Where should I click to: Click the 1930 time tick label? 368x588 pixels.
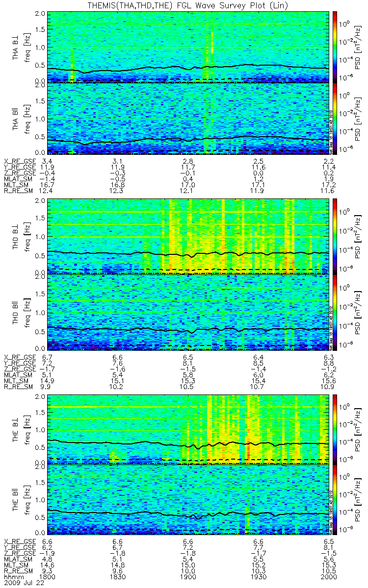[x=258, y=577]
